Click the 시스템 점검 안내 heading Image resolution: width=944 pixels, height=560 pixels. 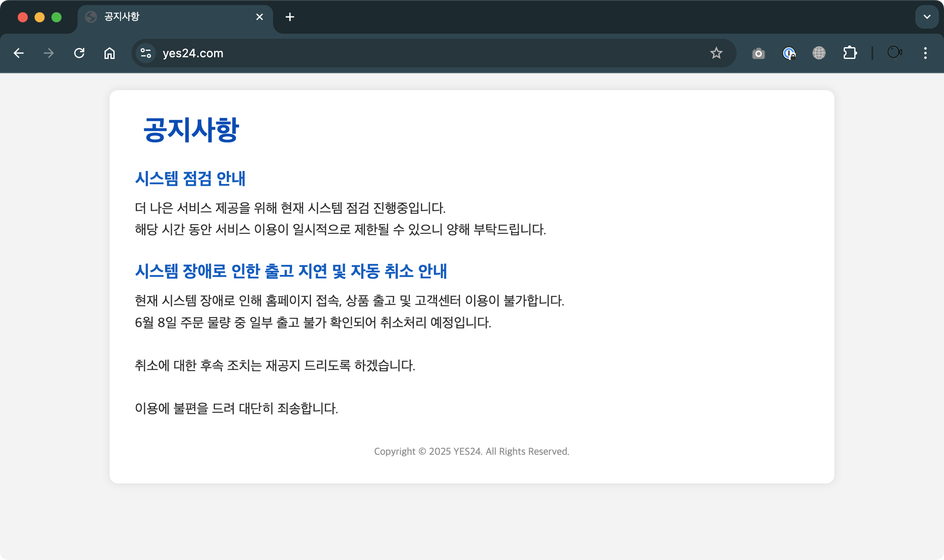pos(190,179)
